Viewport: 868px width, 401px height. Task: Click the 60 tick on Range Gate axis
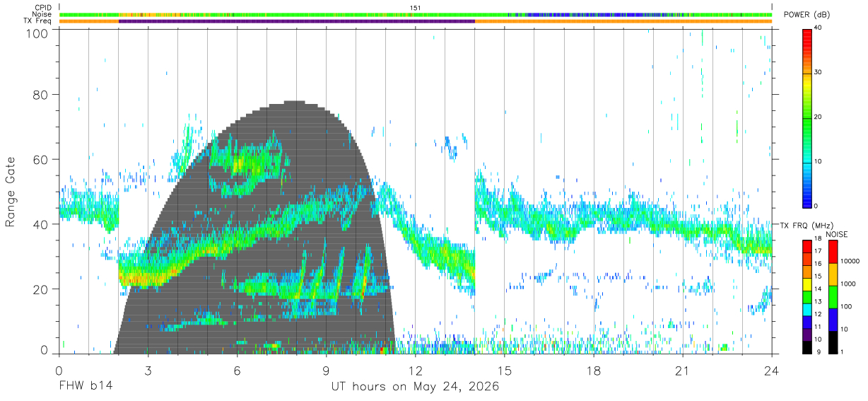[42, 160]
